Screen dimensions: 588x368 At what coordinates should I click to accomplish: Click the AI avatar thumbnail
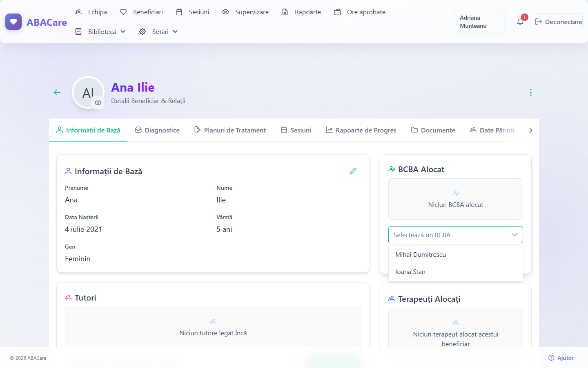pyautogui.click(x=88, y=92)
